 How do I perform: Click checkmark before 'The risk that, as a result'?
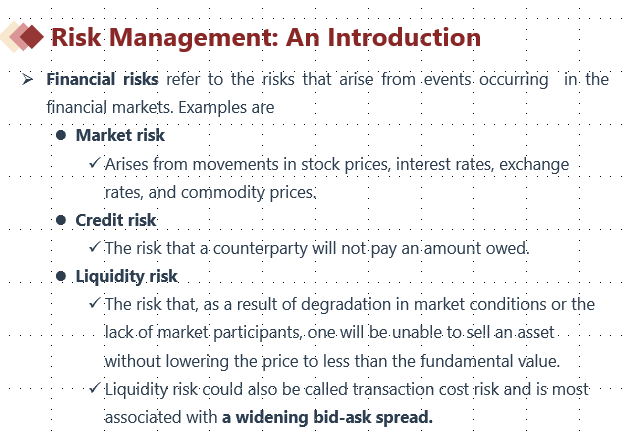click(x=94, y=303)
